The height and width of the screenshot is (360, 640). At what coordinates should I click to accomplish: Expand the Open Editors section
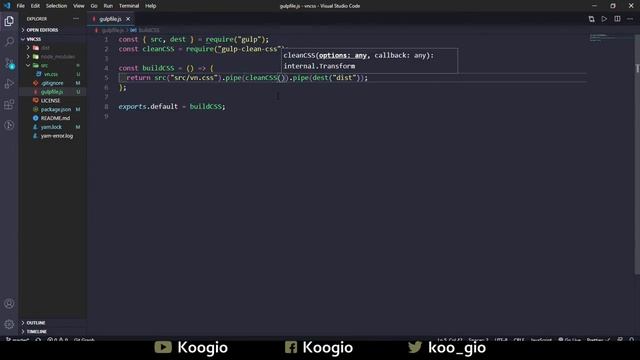point(42,30)
